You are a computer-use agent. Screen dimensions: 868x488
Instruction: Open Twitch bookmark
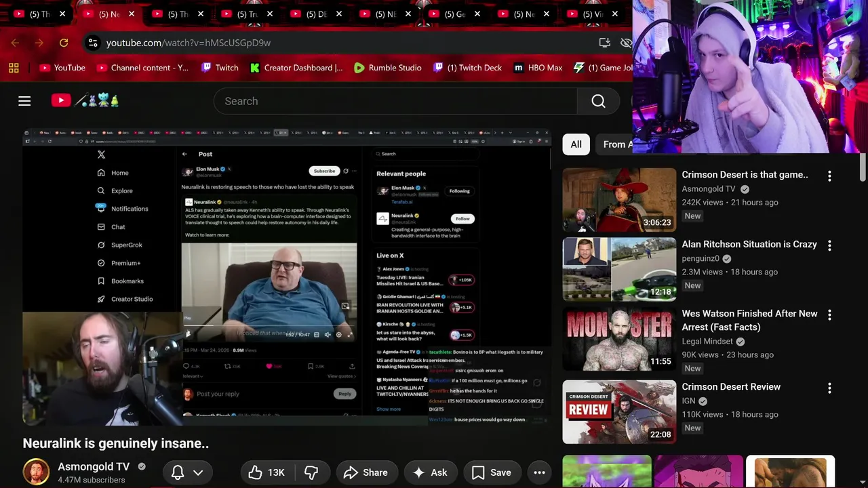click(x=220, y=68)
